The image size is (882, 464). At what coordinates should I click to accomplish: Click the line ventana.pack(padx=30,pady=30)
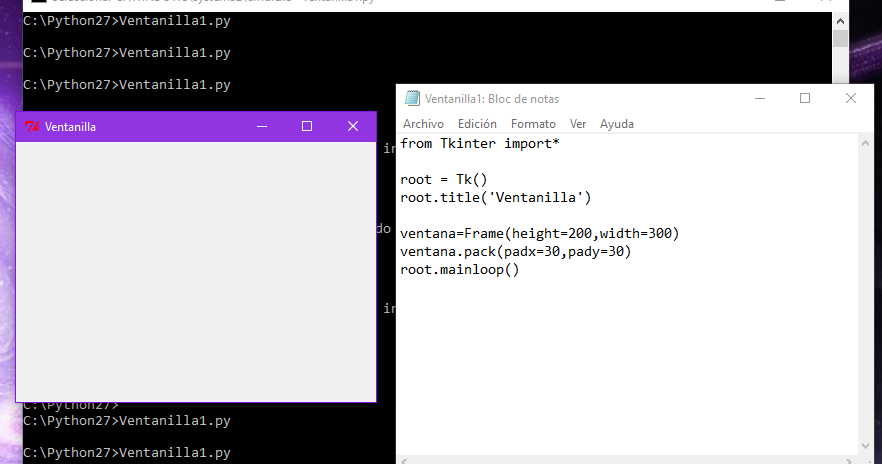click(x=516, y=252)
